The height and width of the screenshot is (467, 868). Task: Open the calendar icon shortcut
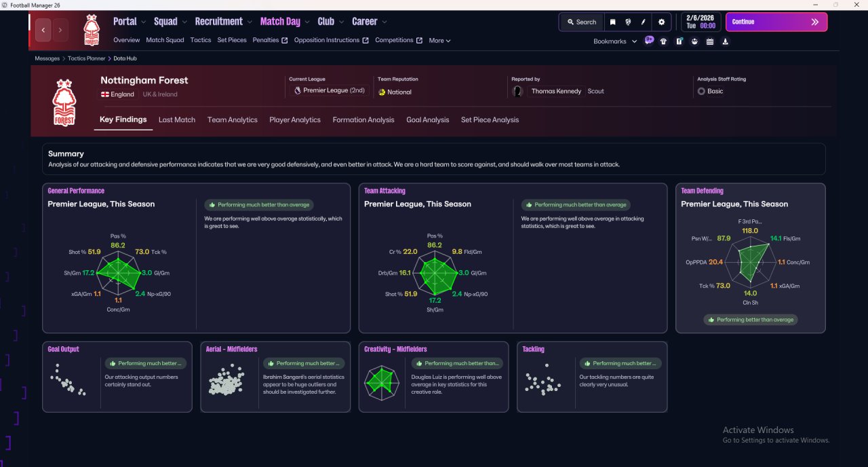(x=710, y=41)
